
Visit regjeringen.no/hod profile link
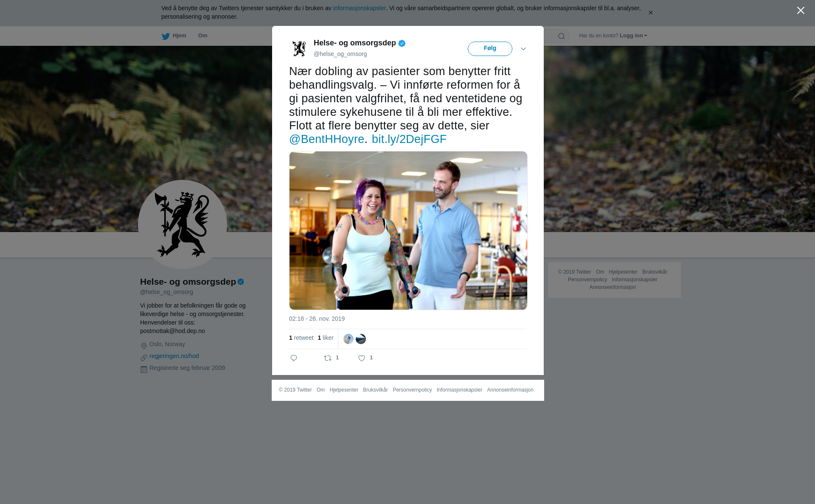174,356
